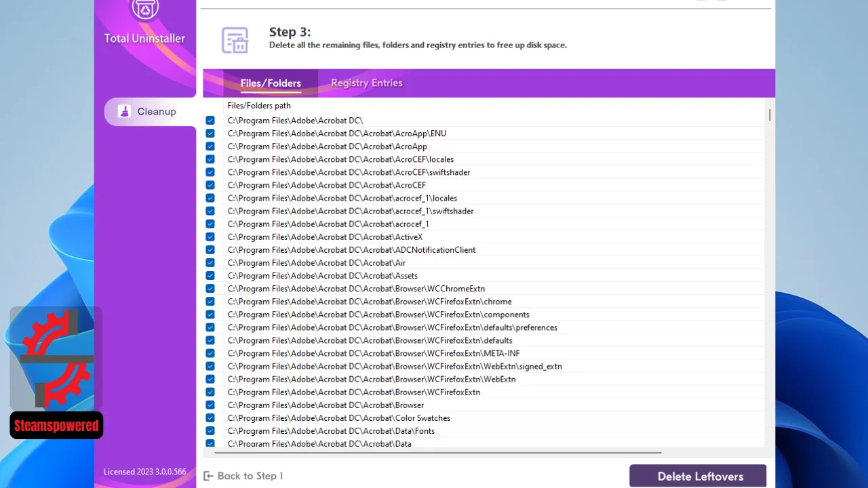868x488 pixels.
Task: Click the Cleanup broom icon
Action: (x=124, y=111)
